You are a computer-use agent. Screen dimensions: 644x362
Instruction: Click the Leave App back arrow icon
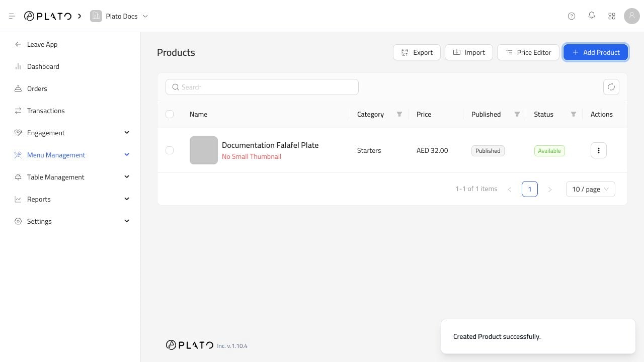[18, 44]
